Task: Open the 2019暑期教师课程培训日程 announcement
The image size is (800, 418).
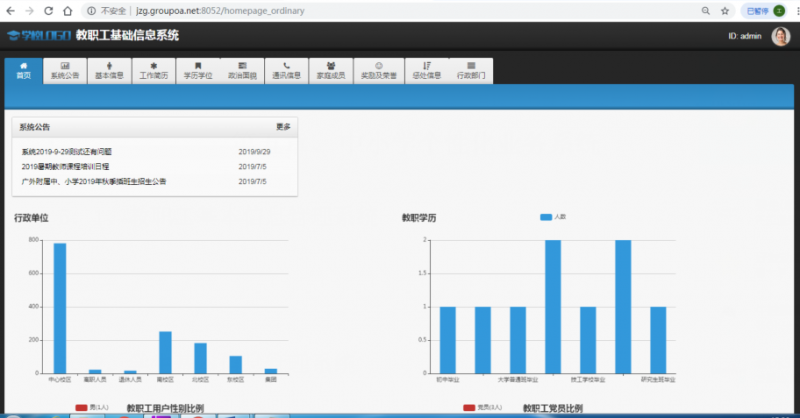Action: [65, 166]
